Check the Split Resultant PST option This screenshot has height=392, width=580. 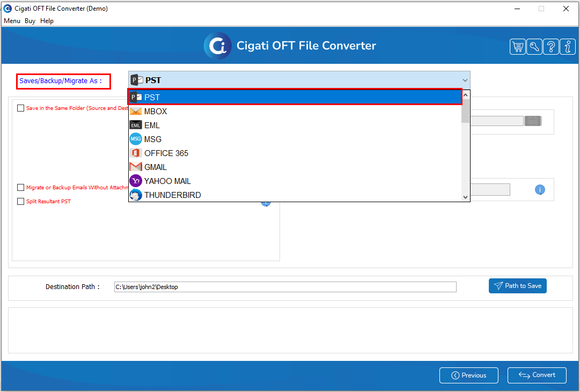pyautogui.click(x=21, y=202)
